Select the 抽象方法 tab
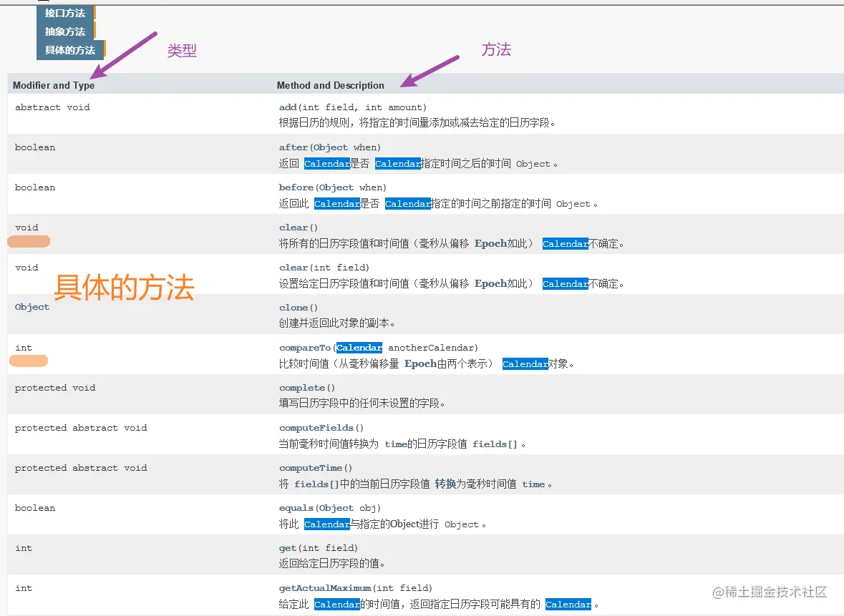Viewport: 844px width, 616px height. 64,31
